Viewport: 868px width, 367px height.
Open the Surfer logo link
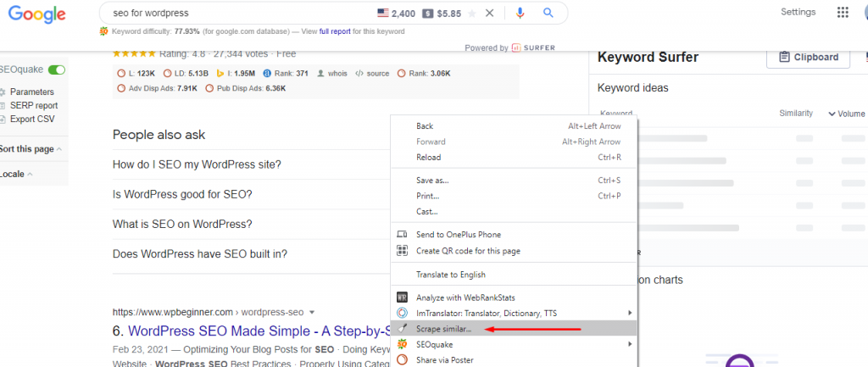coord(533,47)
